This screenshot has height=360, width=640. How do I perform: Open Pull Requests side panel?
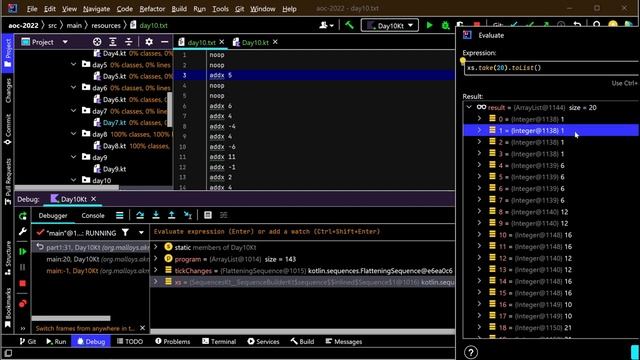click(8, 182)
